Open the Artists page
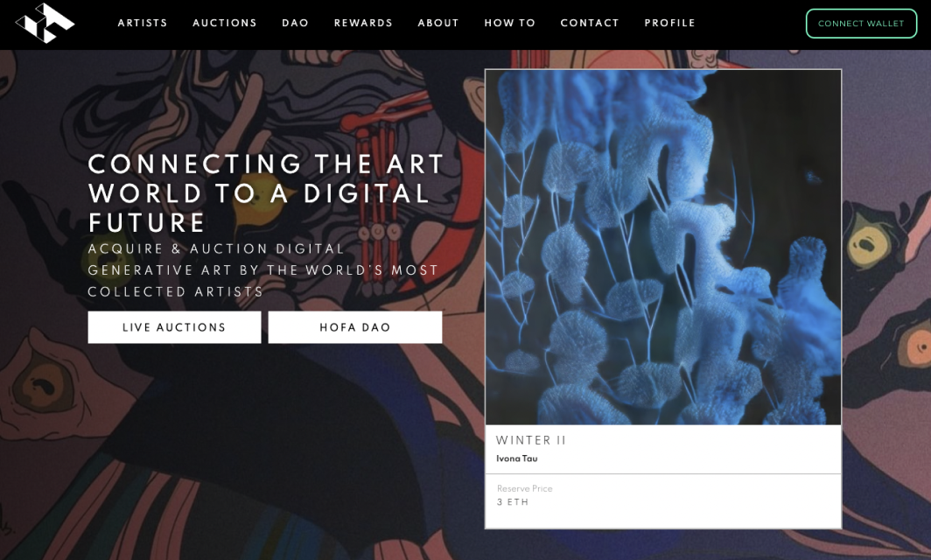 pyautogui.click(x=143, y=23)
